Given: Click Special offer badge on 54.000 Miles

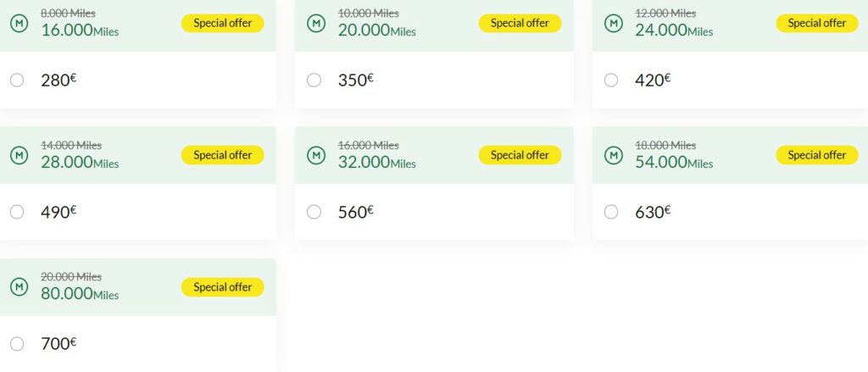Looking at the screenshot, I should coord(817,155).
